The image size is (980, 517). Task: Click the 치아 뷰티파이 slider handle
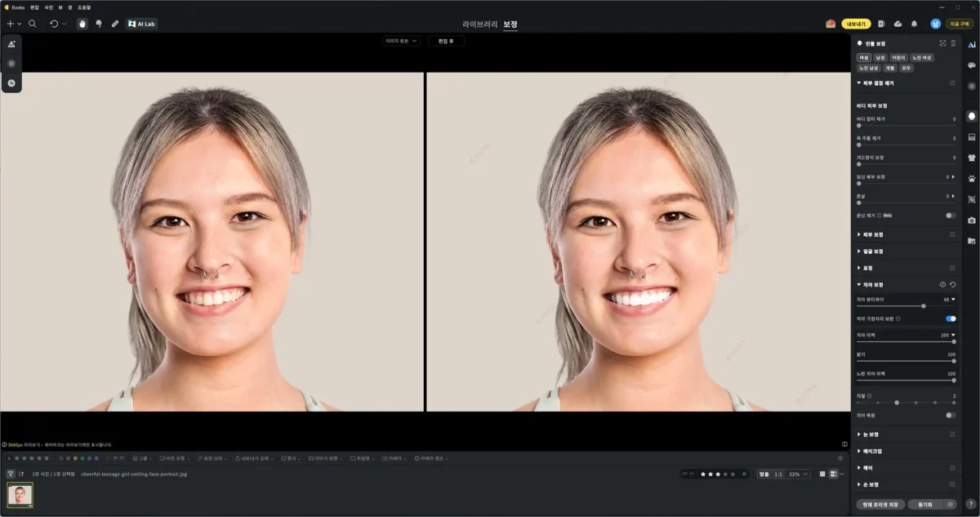pyautogui.click(x=924, y=305)
